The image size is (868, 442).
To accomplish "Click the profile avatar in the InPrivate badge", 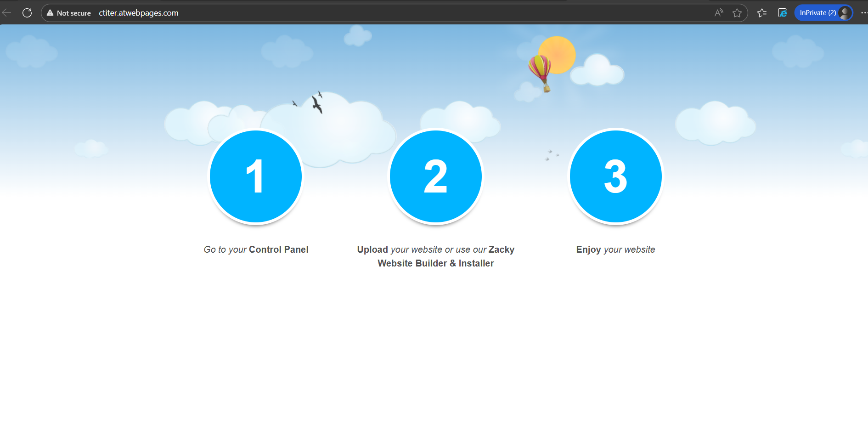I will pyautogui.click(x=845, y=13).
